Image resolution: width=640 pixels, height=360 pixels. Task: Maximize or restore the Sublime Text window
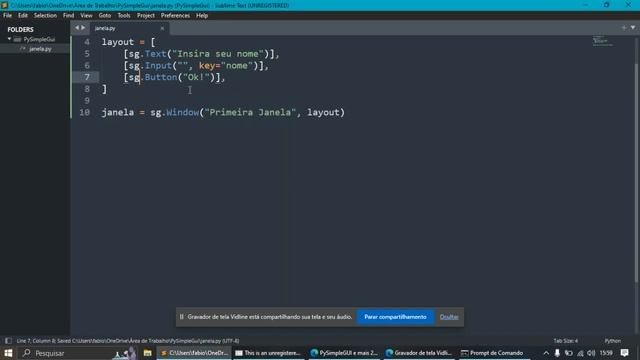pos(607,5)
